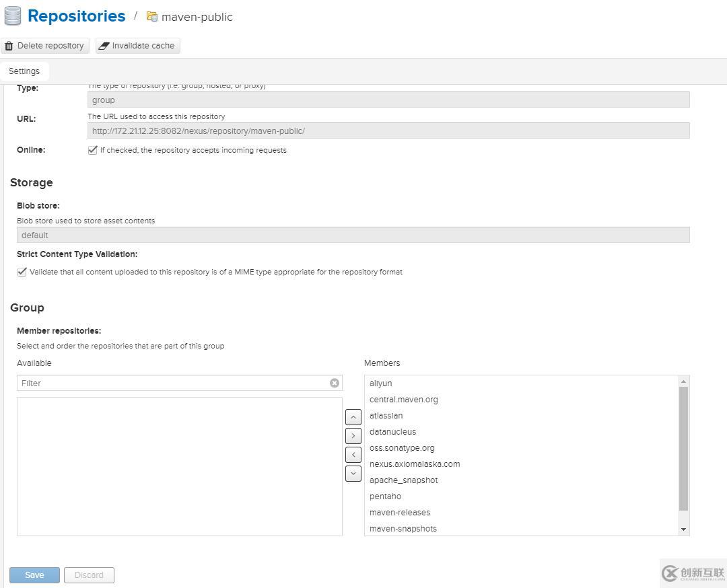Viewport: 727px width, 588px height.
Task: Click the maven-public breadcrumb text
Action: pyautogui.click(x=197, y=17)
